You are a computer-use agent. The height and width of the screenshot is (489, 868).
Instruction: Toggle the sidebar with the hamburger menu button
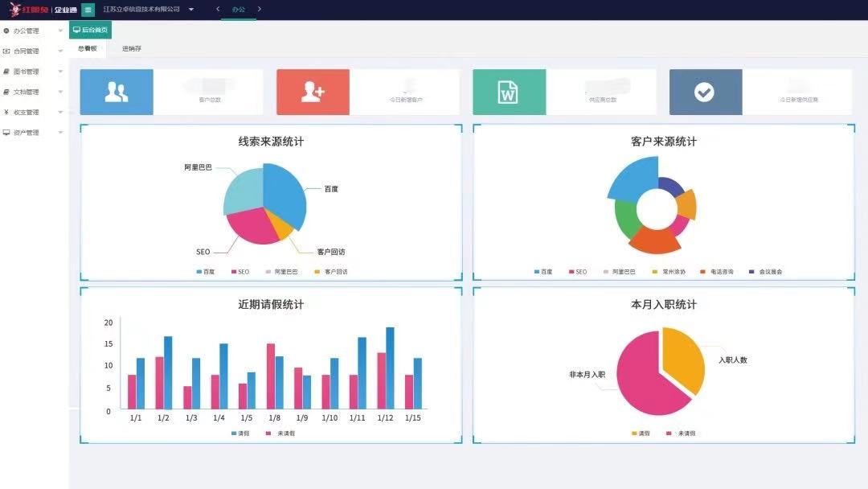click(88, 10)
